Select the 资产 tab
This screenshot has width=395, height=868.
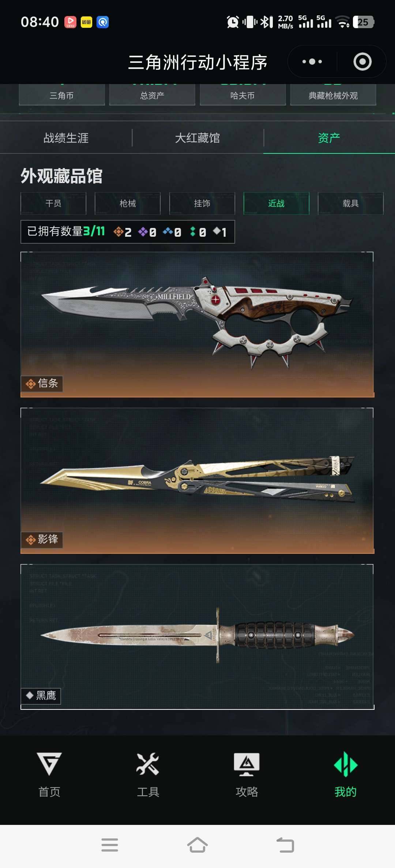click(329, 138)
